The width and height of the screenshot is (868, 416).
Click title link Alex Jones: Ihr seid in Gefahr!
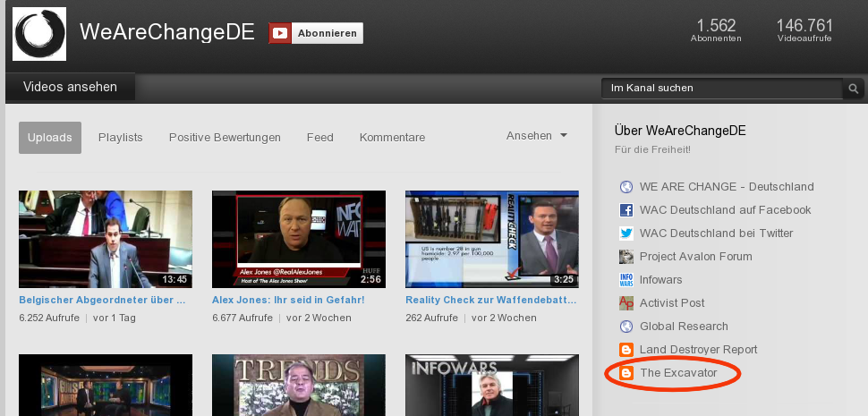[288, 300]
